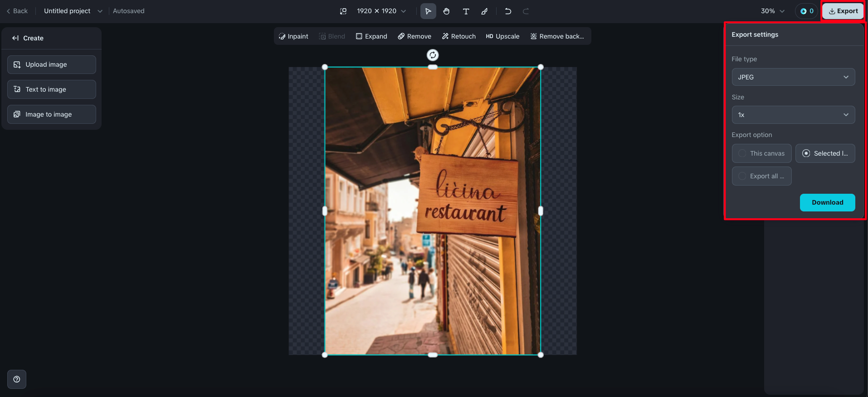The height and width of the screenshot is (397, 868).
Task: Open the help question mark icon
Action: pos(17,379)
